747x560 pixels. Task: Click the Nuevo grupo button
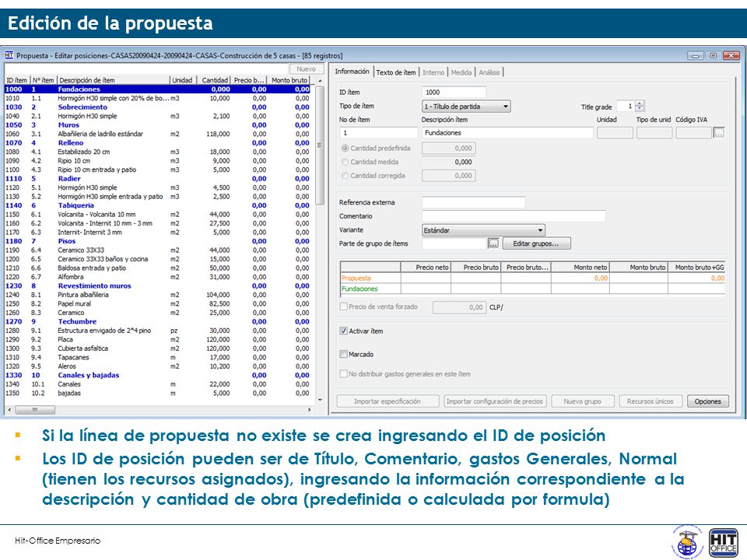[x=582, y=401]
